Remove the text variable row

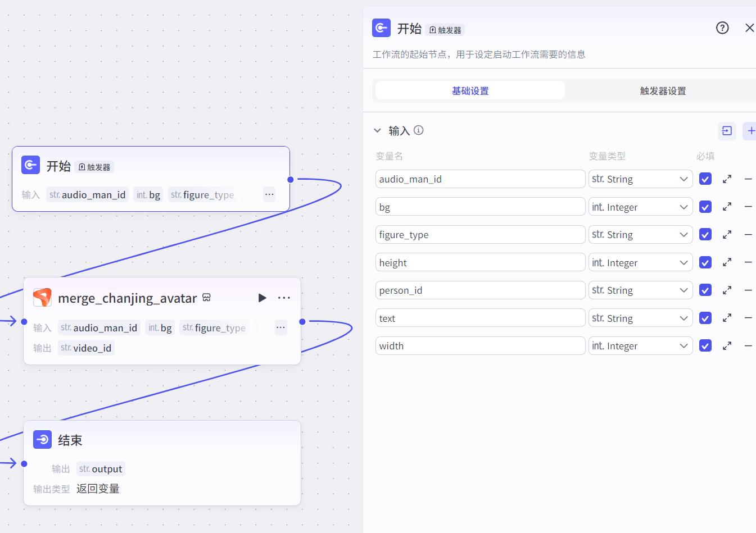point(748,318)
